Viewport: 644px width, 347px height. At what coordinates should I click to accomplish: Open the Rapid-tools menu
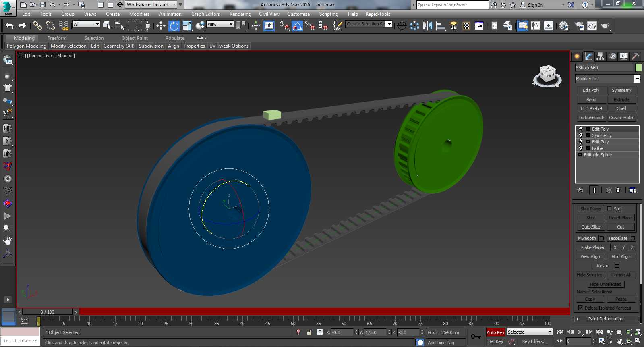pyautogui.click(x=378, y=14)
